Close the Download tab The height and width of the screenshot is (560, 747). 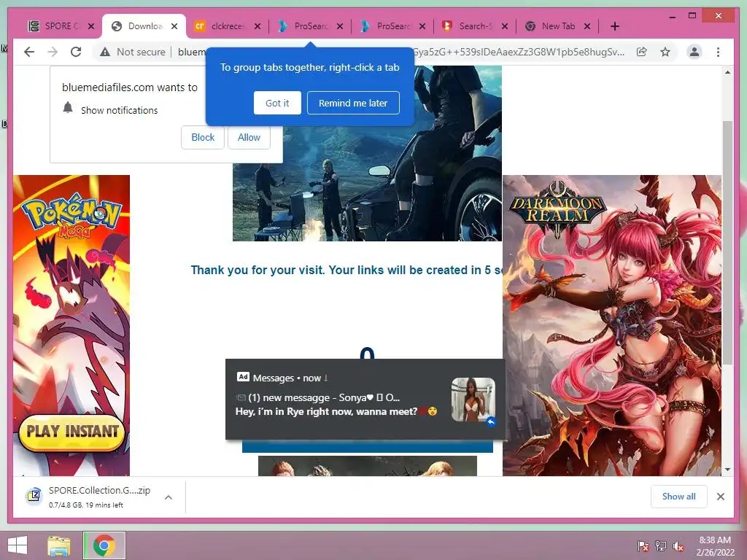click(x=174, y=26)
